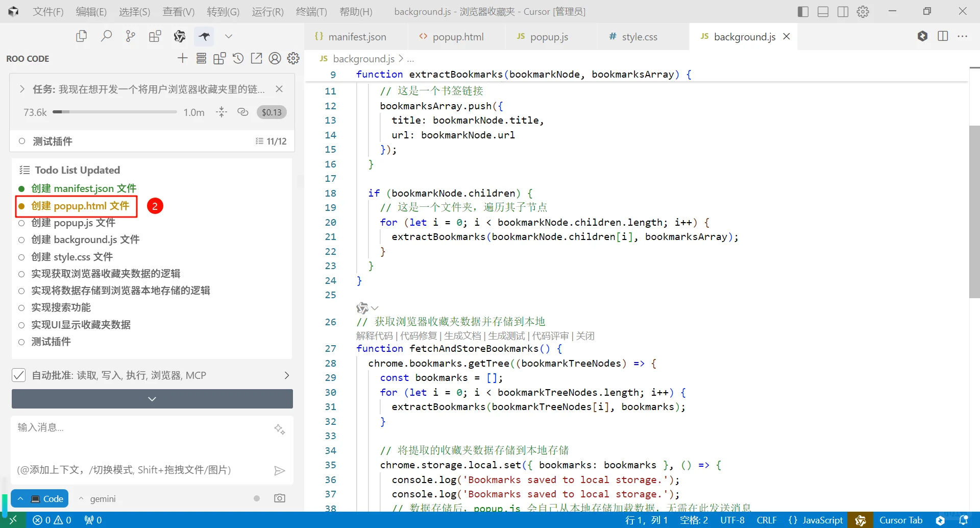Click the scroll-to-bottom chevron bar
Image resolution: width=980 pixels, height=528 pixels.
pyautogui.click(x=152, y=399)
